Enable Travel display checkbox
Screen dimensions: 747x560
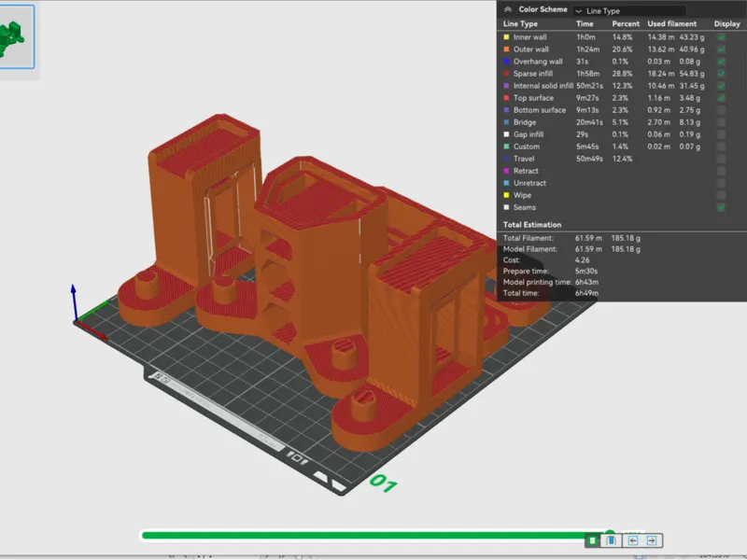click(x=721, y=159)
